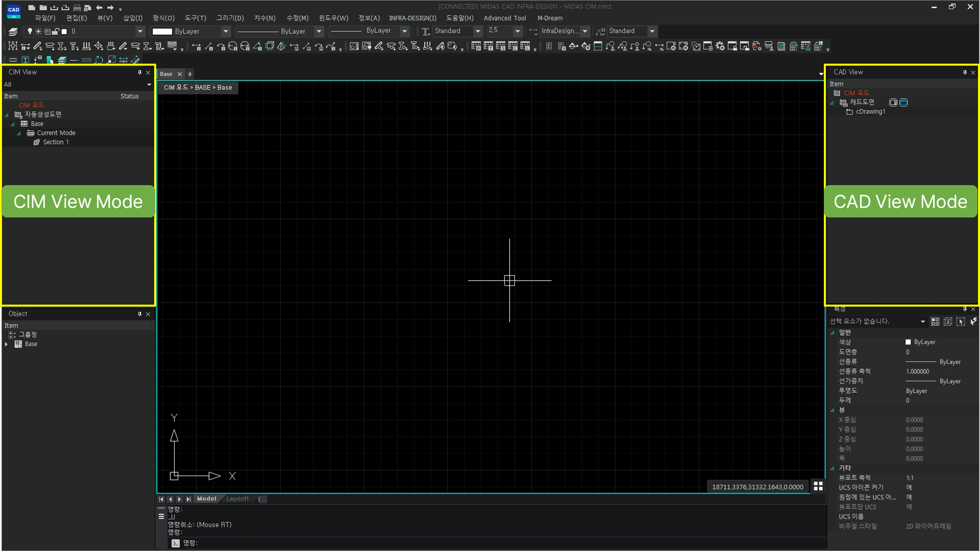Viewport: 980px width, 551px height.
Task: Click the quick select icon in properties panel
Action: pos(974,321)
